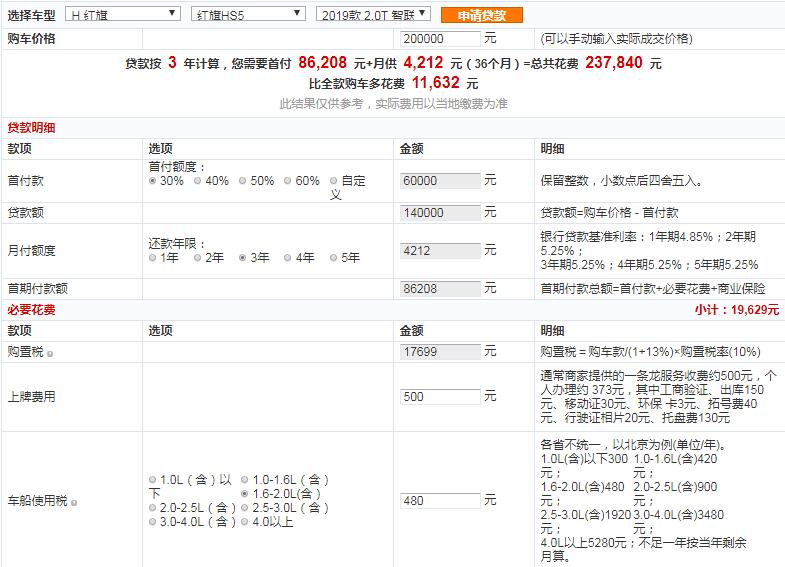
Task: Click the 购置税 formula description text
Action: [650, 352]
